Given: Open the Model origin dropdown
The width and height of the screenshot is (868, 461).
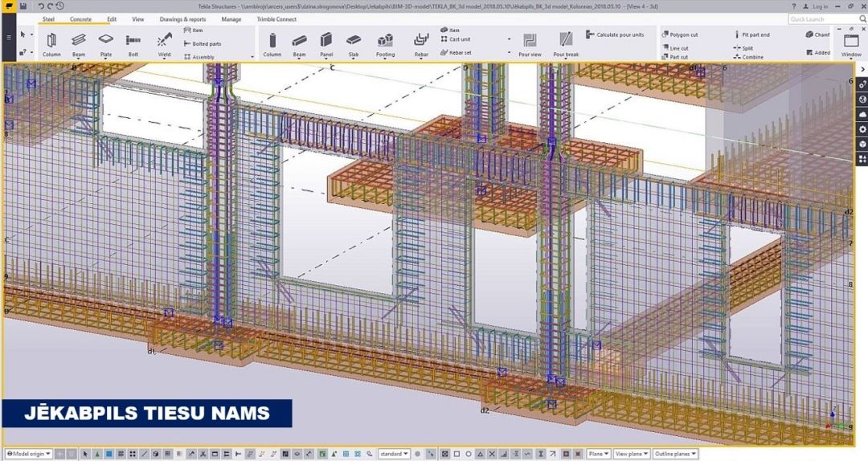Looking at the screenshot, I should click(29, 454).
